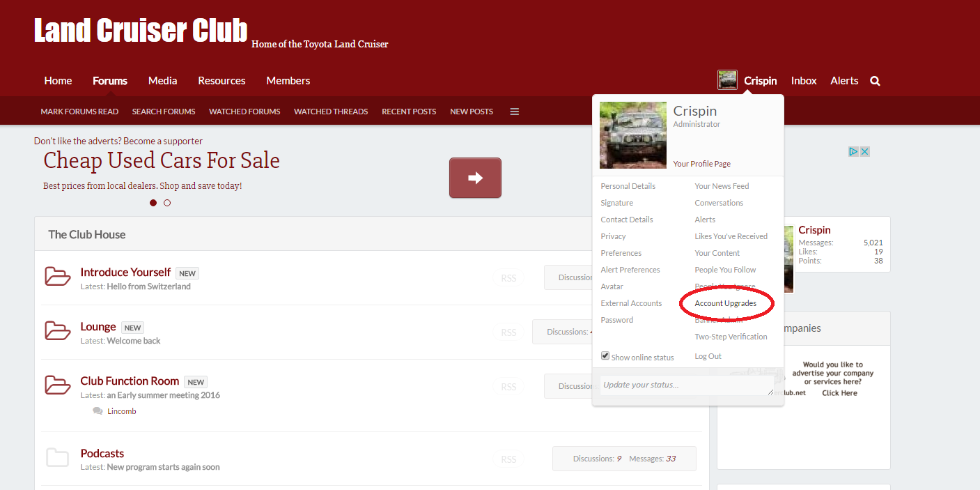Open Account Upgrades in the account menu
980x490 pixels.
tap(726, 303)
